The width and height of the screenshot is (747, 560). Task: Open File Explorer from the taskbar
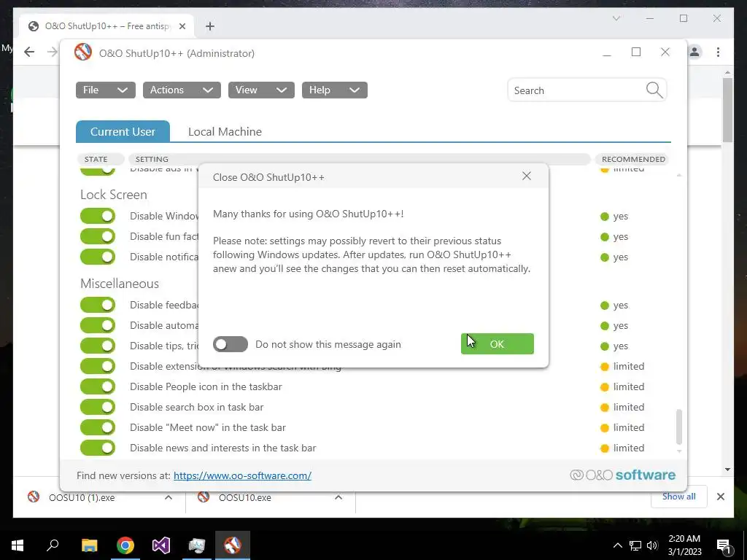pyautogui.click(x=89, y=545)
